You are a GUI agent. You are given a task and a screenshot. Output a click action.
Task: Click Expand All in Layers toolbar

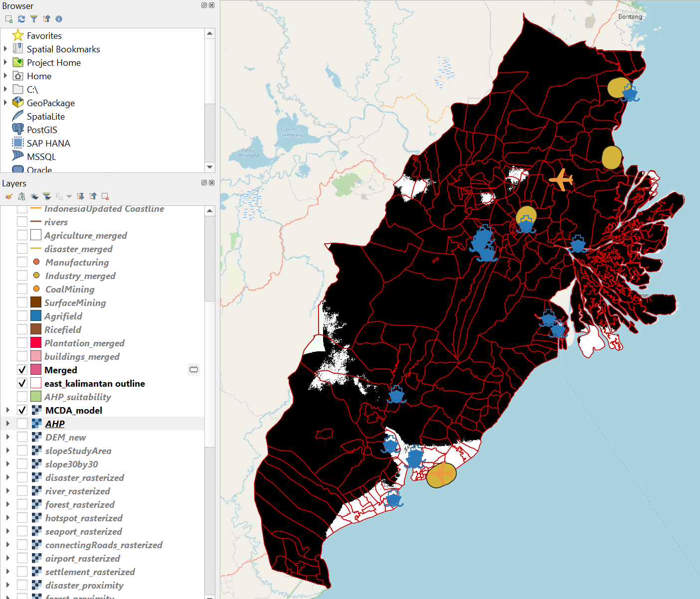(x=80, y=196)
